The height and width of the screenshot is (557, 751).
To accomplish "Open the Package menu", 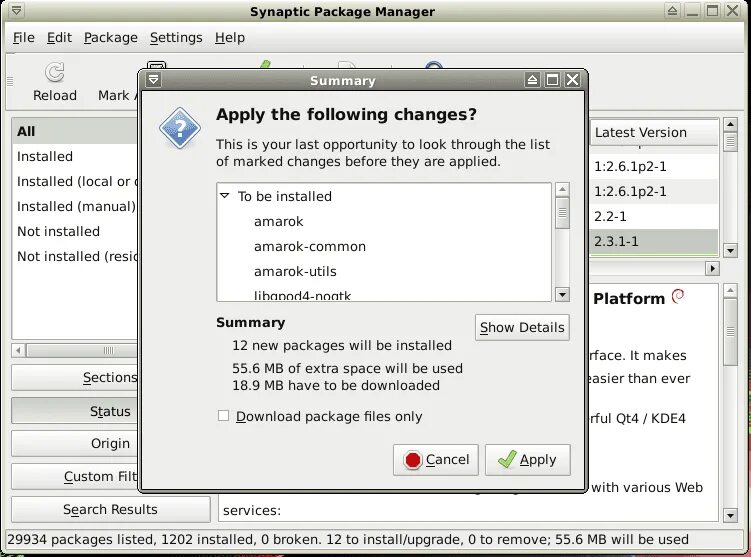I will (111, 37).
